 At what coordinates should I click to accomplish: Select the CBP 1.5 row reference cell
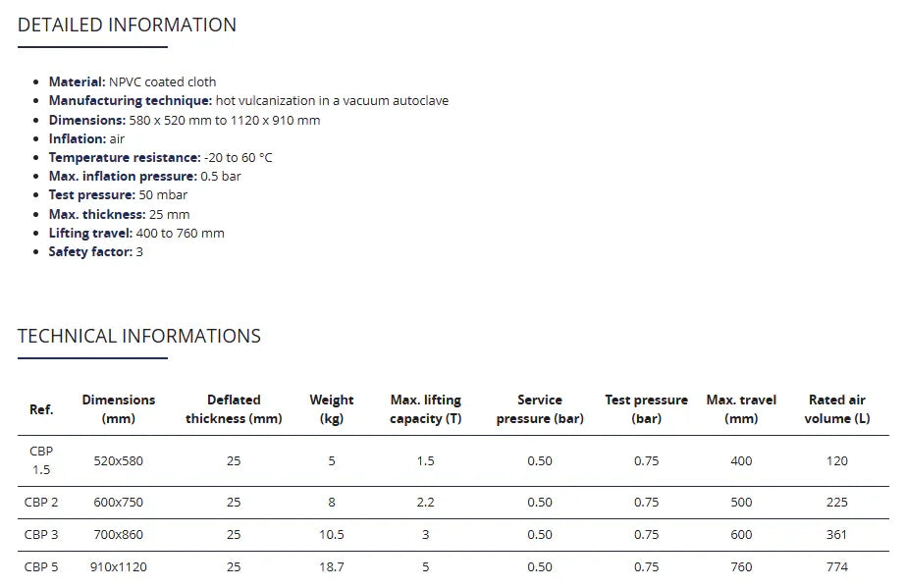[41, 460]
